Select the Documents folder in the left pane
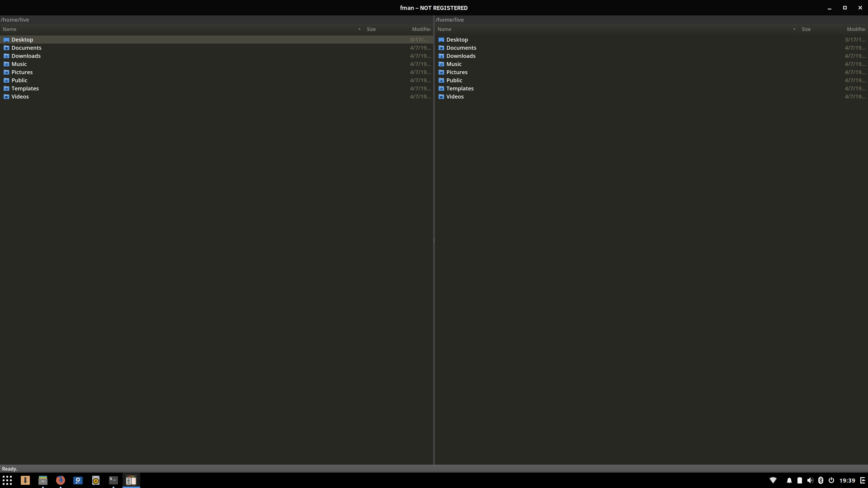Image resolution: width=868 pixels, height=488 pixels. tap(27, 47)
